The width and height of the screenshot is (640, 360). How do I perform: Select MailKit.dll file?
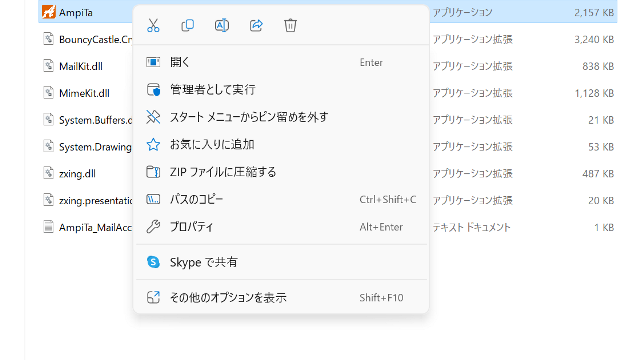tap(81, 66)
